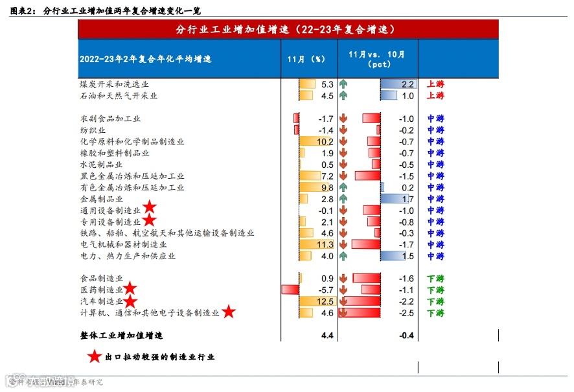
Task: Click the row label 煤炭开采和洗选业
Action: click(114, 84)
